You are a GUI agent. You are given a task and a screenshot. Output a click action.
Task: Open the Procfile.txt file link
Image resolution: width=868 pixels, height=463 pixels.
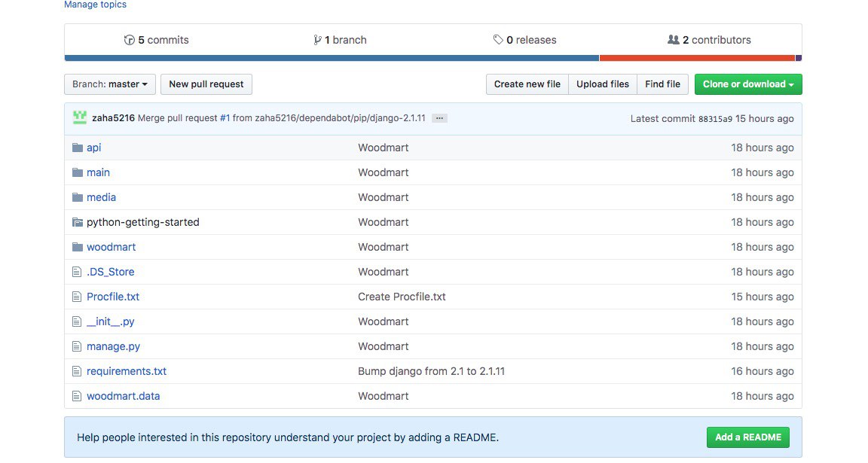113,297
